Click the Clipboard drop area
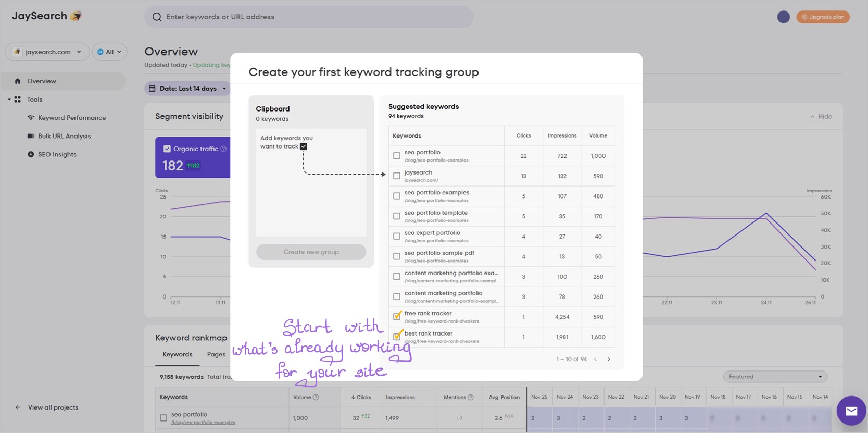This screenshot has width=868, height=433. coord(311,183)
